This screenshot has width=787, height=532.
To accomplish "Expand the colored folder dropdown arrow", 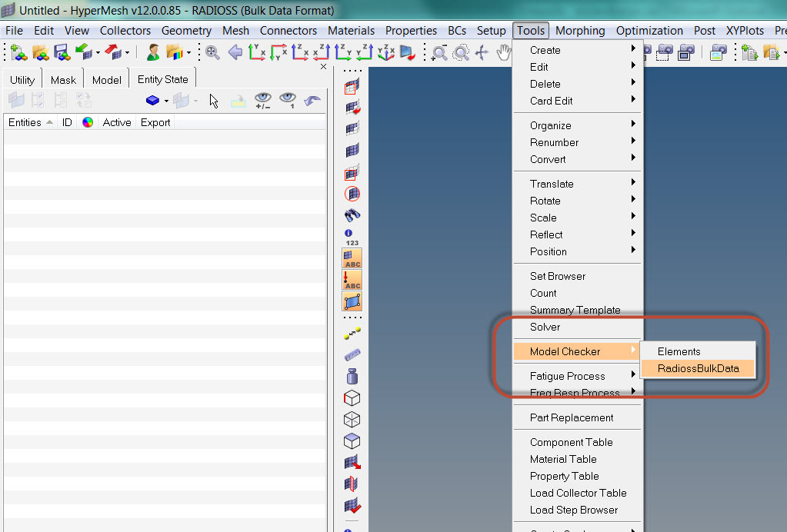I will pos(188,52).
